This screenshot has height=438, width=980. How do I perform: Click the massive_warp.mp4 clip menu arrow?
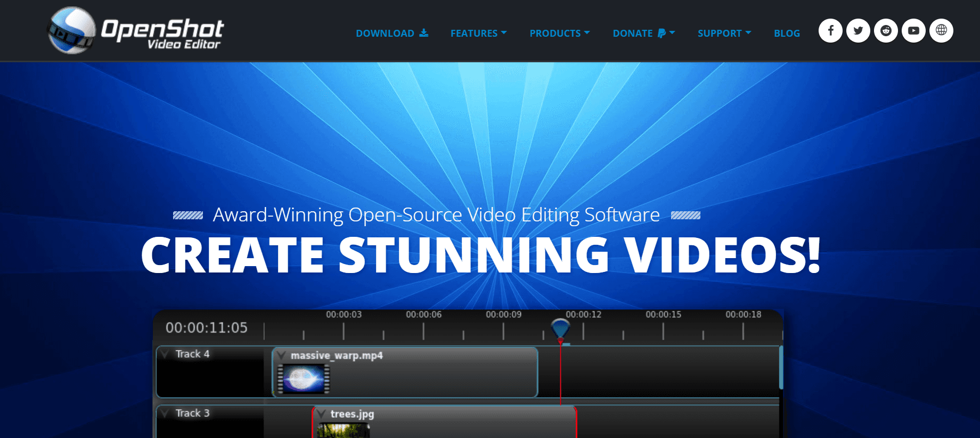click(x=281, y=355)
